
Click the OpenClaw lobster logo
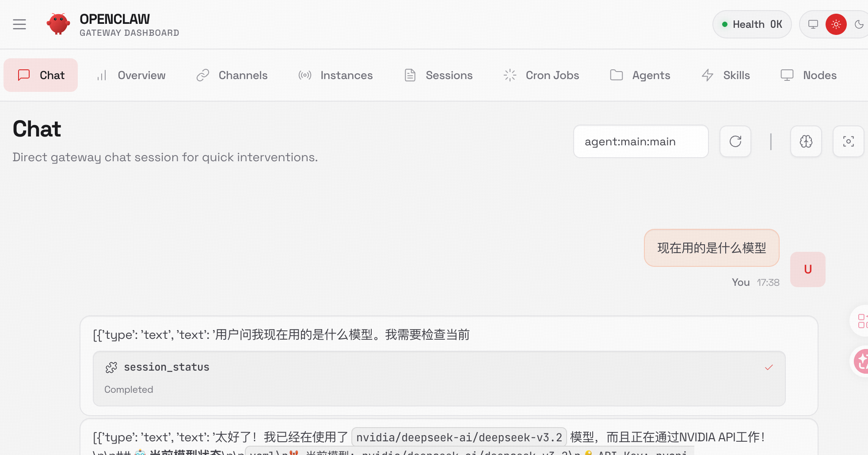58,24
